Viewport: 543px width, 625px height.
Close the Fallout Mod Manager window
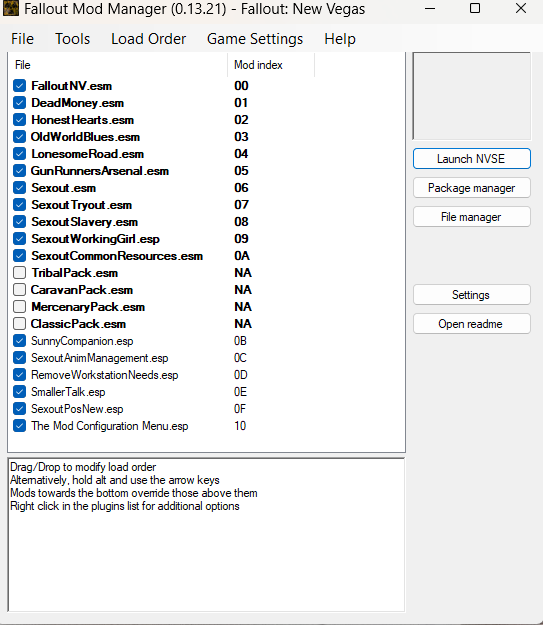point(521,8)
